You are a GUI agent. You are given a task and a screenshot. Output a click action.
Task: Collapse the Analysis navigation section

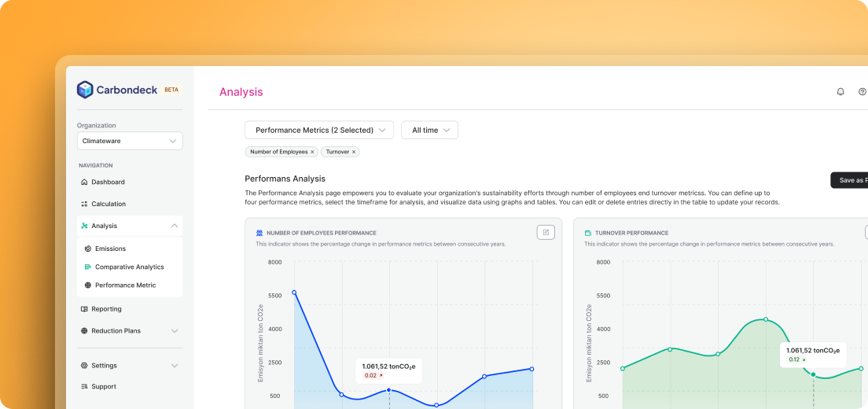(x=174, y=227)
